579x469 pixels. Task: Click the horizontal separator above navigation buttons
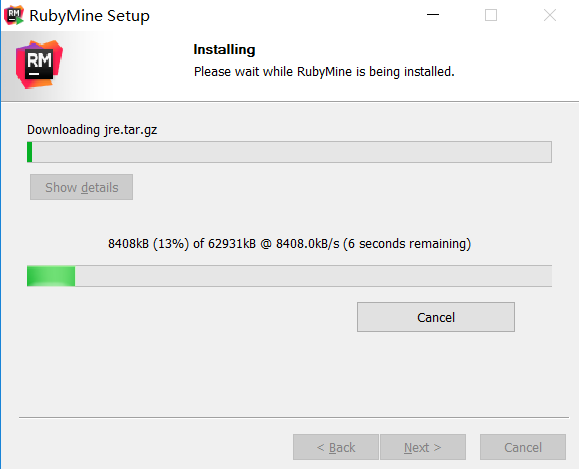[x=294, y=418]
